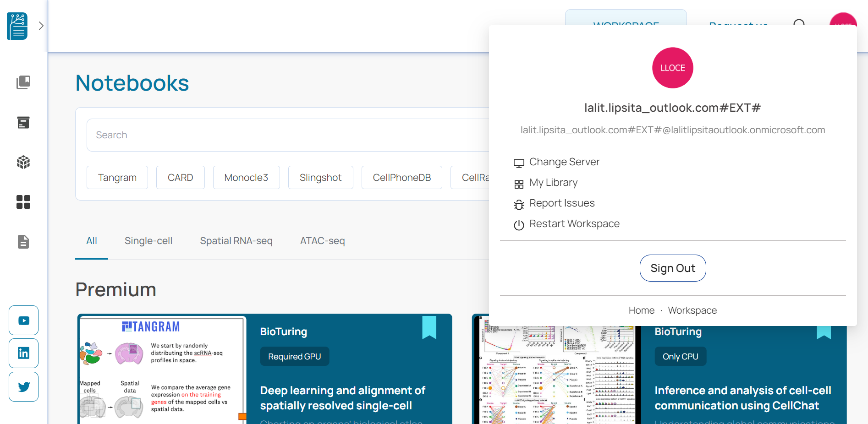Focus the notebooks Search field
This screenshot has height=424, width=868.
tap(288, 135)
